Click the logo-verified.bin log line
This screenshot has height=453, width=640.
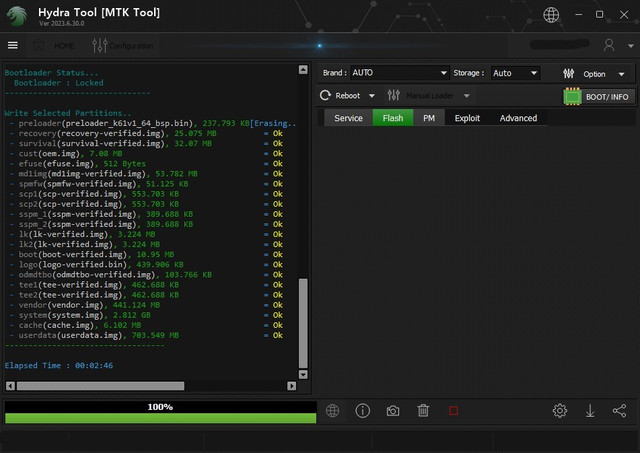point(146,264)
